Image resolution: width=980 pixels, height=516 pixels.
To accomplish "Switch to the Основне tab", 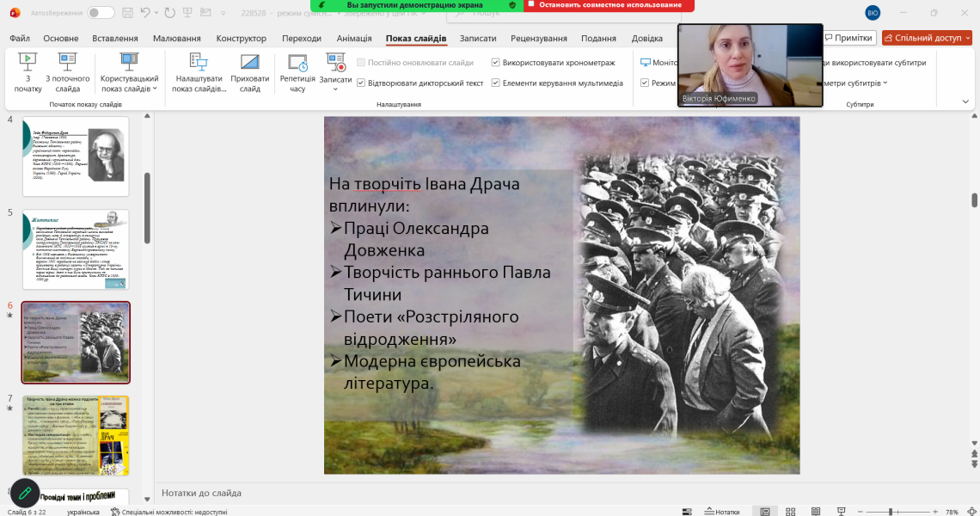I will click(61, 38).
